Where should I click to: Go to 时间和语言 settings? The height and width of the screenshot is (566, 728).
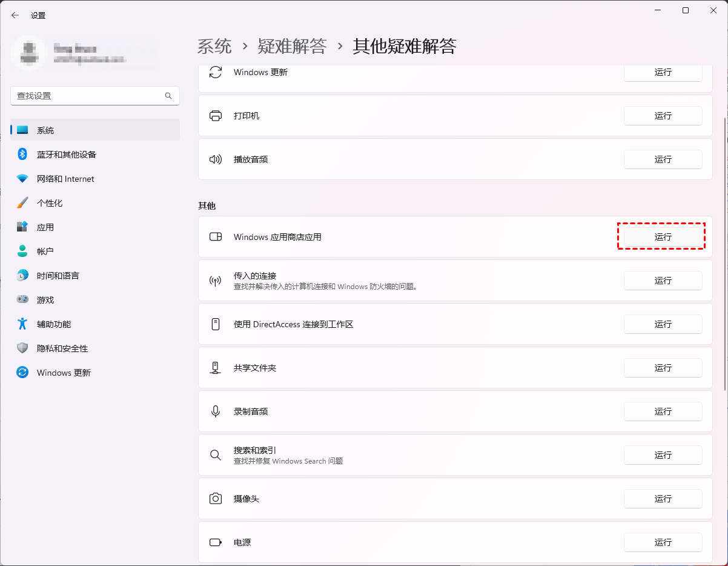[58, 276]
